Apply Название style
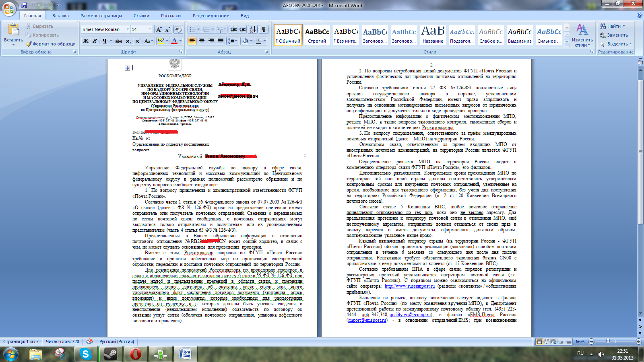644x362 pixels. pyautogui.click(x=433, y=35)
